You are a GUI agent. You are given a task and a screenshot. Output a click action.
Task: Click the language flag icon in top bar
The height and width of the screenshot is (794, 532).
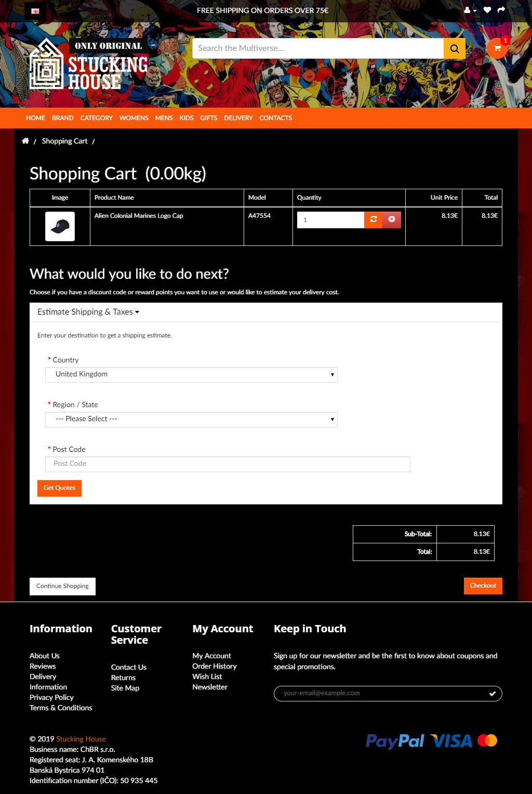click(35, 11)
